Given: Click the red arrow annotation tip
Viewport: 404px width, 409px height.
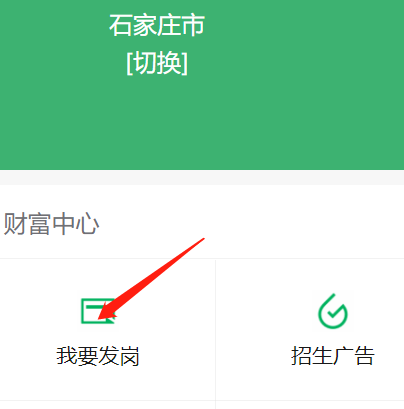Looking at the screenshot, I should click(100, 317).
